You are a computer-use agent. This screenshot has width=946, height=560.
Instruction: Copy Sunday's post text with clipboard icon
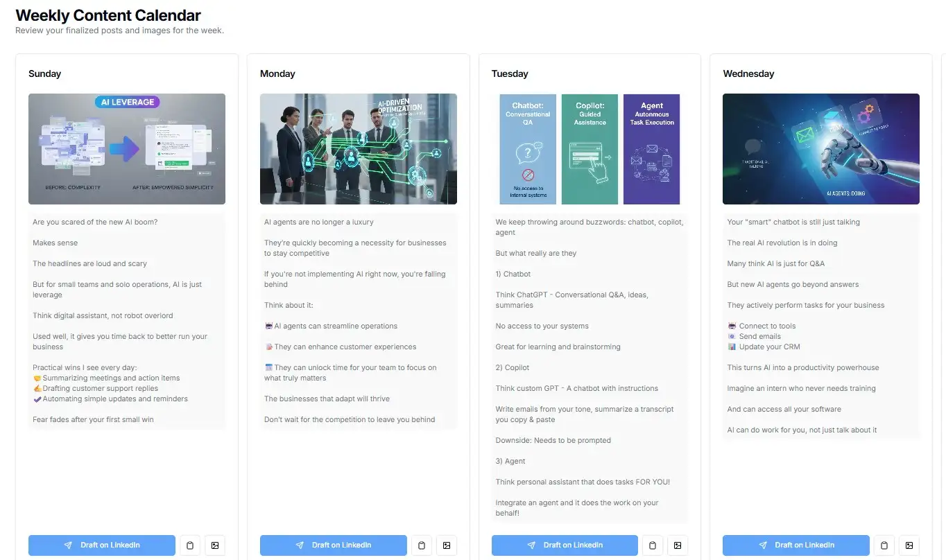(x=191, y=545)
